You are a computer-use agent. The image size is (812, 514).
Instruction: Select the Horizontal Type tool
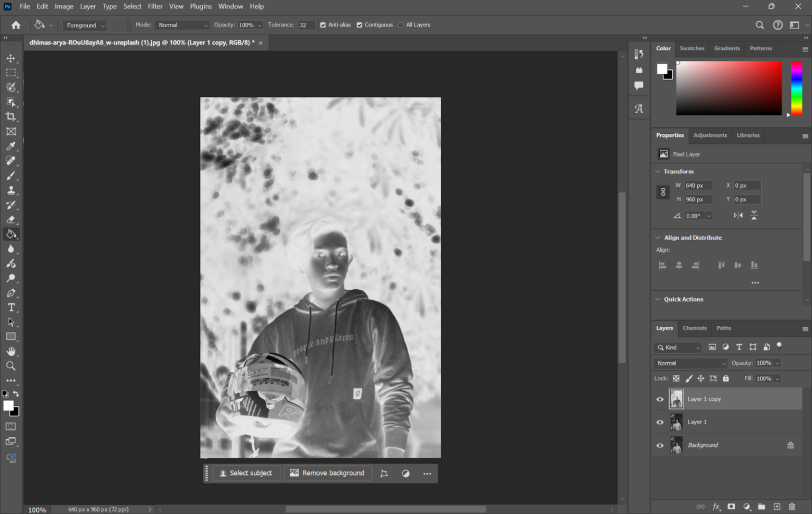pos(11,307)
